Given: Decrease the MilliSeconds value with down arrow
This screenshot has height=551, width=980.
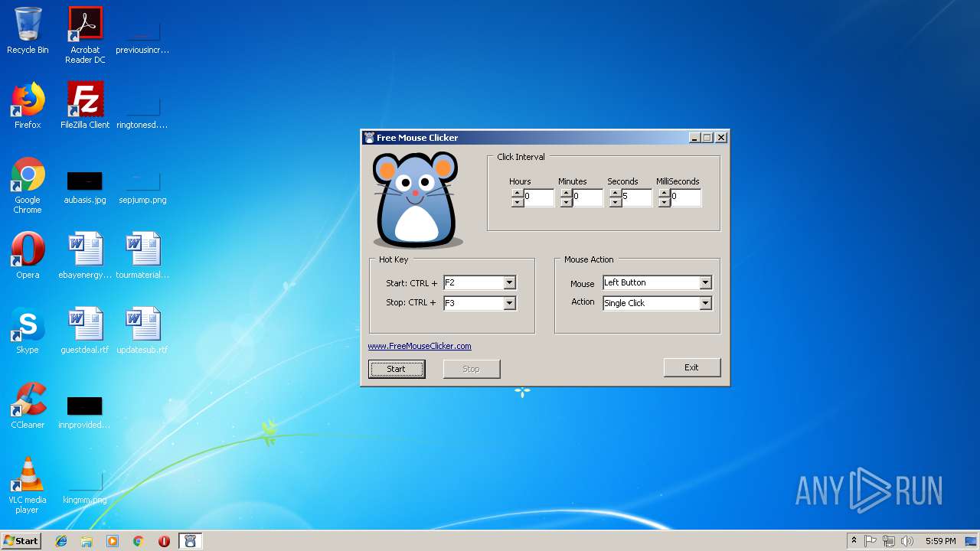Looking at the screenshot, I should (665, 203).
